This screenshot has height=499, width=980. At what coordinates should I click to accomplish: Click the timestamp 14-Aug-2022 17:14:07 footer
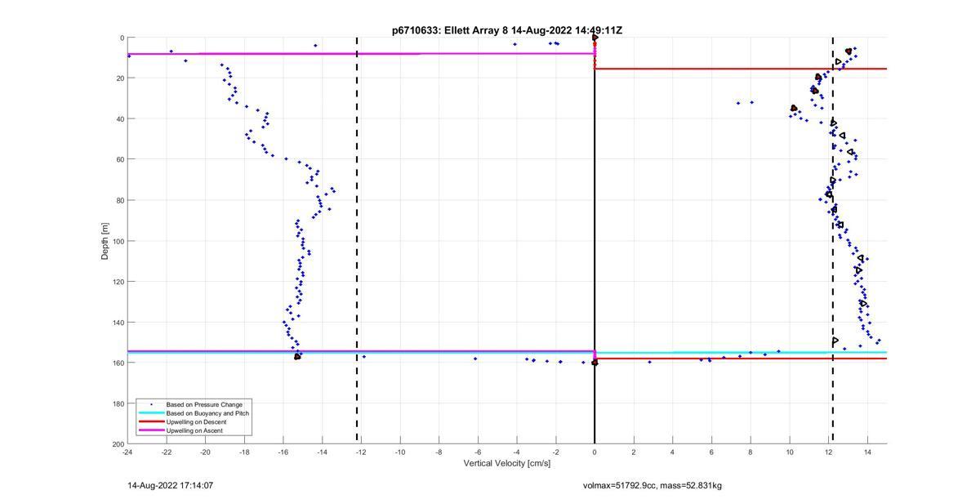click(170, 485)
